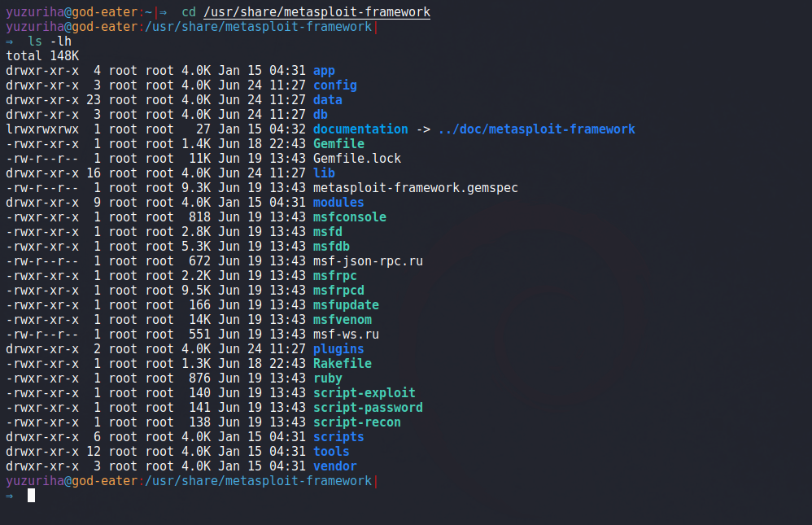
Task: Click the 'msfd' executable name
Action: point(327,232)
